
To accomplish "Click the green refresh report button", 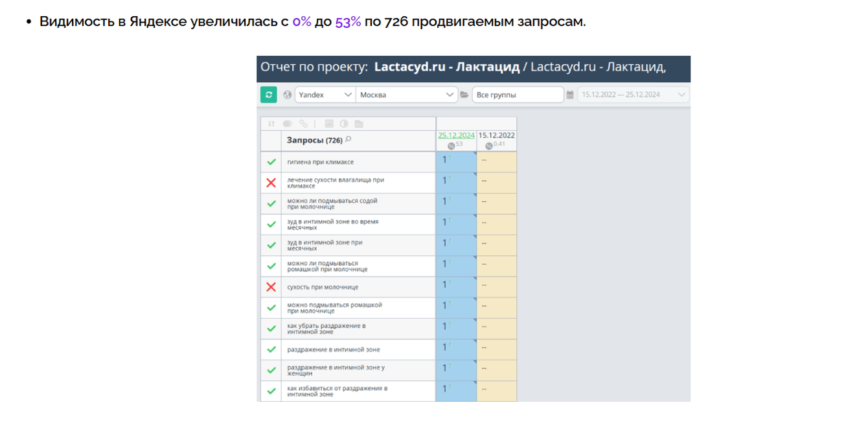I will (269, 95).
